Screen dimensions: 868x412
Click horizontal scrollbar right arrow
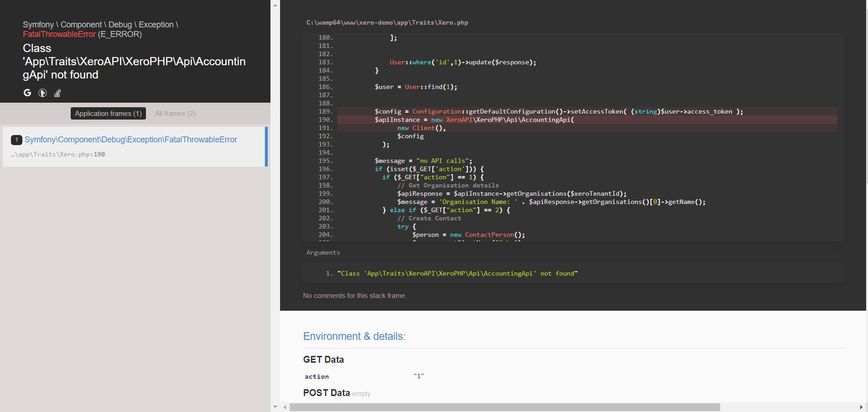861,407
